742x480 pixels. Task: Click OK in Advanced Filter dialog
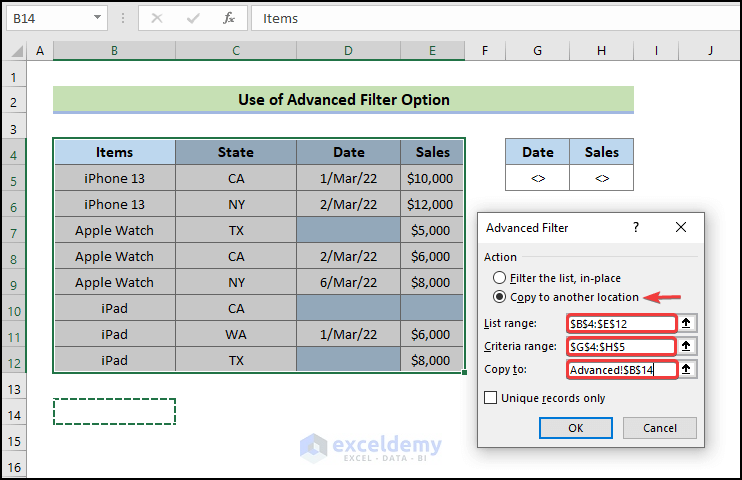pyautogui.click(x=575, y=428)
